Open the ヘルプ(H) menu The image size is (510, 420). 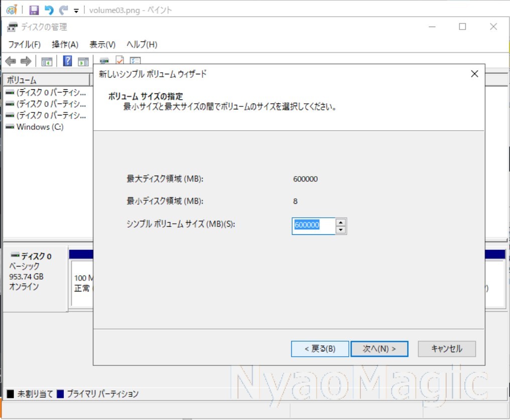tap(142, 44)
